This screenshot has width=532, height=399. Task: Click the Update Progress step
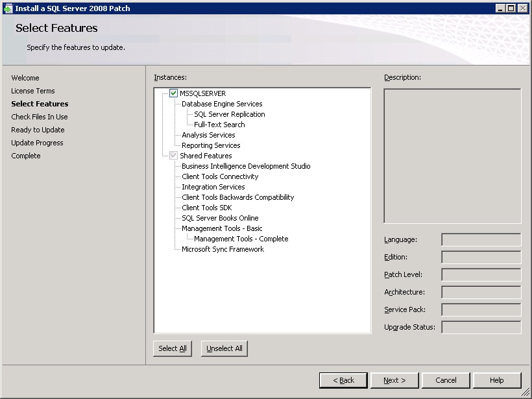37,143
